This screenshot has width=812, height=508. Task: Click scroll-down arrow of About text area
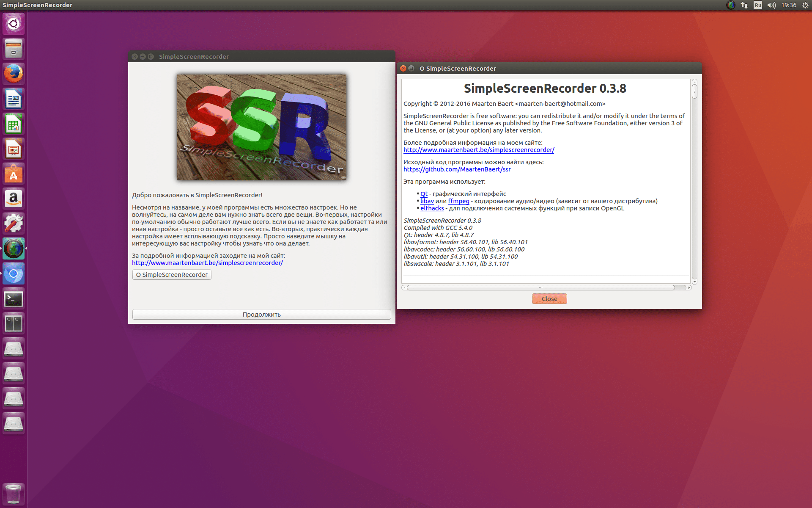pyautogui.click(x=694, y=282)
